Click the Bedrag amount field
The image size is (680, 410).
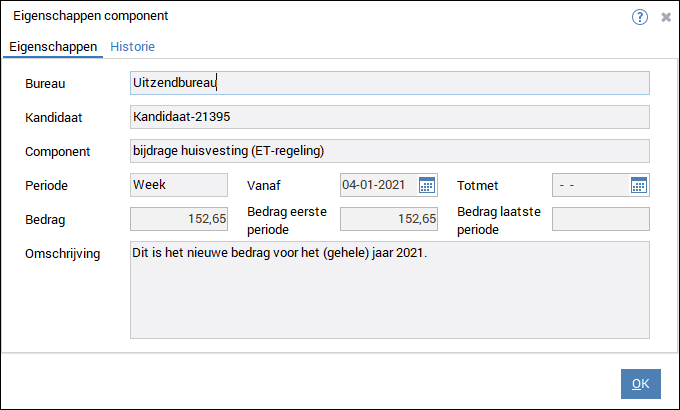[x=180, y=219]
